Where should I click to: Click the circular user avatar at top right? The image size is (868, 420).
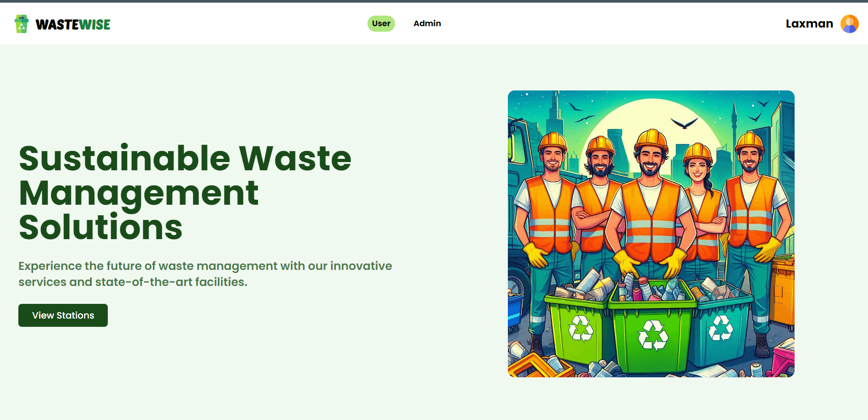(850, 23)
